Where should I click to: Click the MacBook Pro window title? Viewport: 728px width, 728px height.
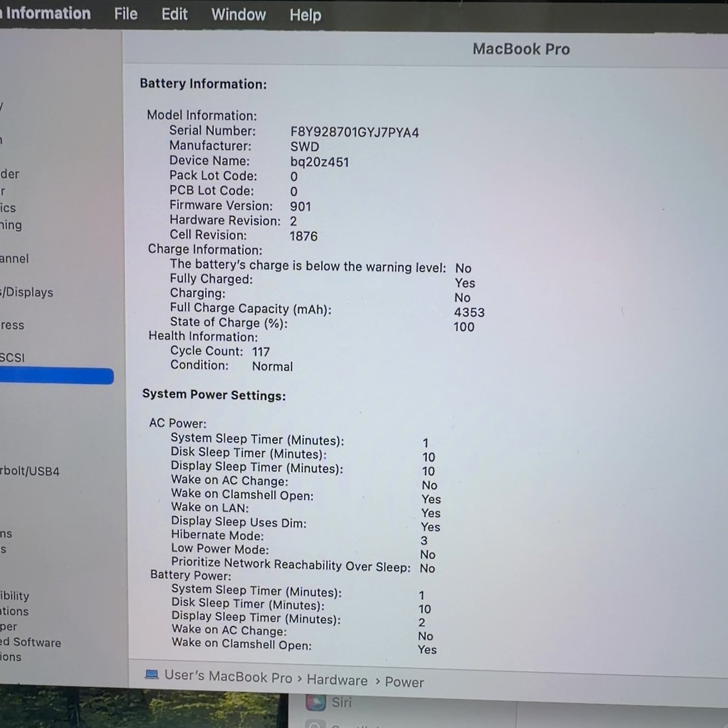click(x=521, y=49)
